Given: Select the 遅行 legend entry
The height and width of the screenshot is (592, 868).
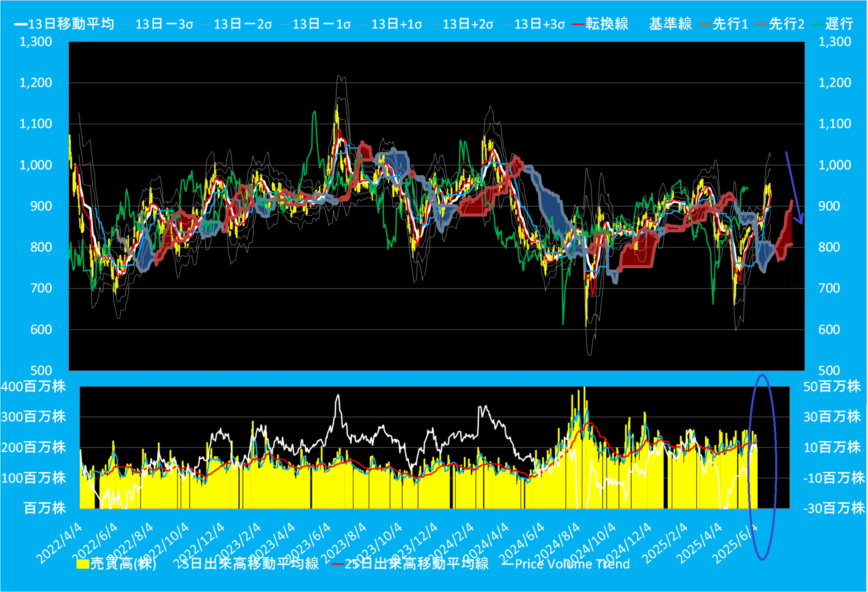Looking at the screenshot, I should click(833, 24).
